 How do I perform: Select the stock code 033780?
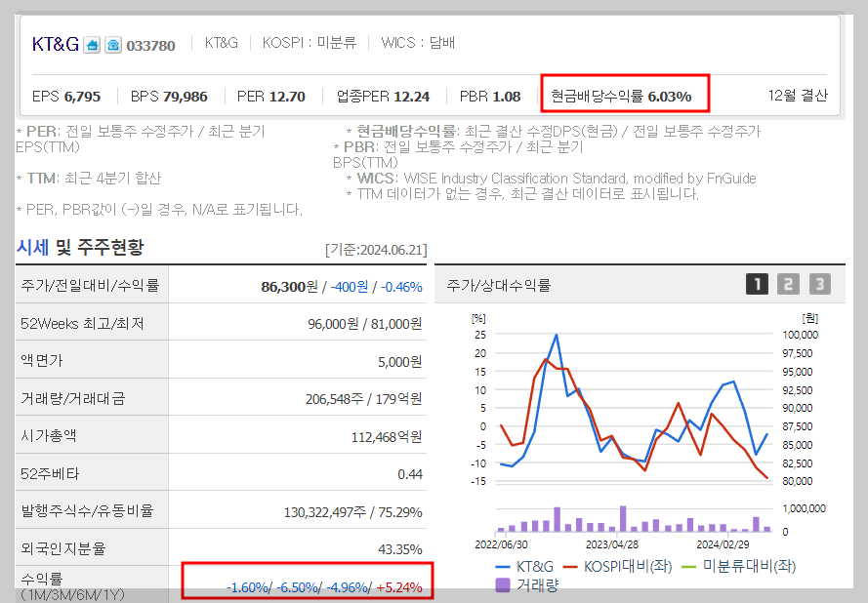coord(150,45)
